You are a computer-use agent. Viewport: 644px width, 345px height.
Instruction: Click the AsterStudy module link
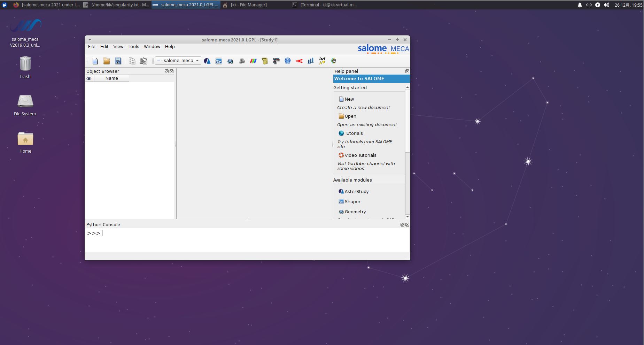click(357, 192)
